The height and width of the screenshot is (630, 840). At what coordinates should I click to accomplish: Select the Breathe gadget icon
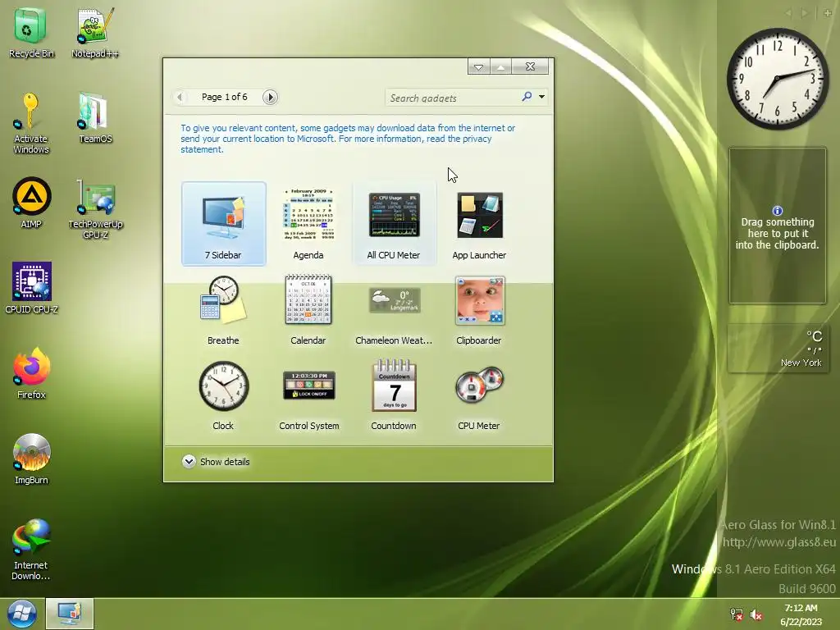[x=223, y=300]
